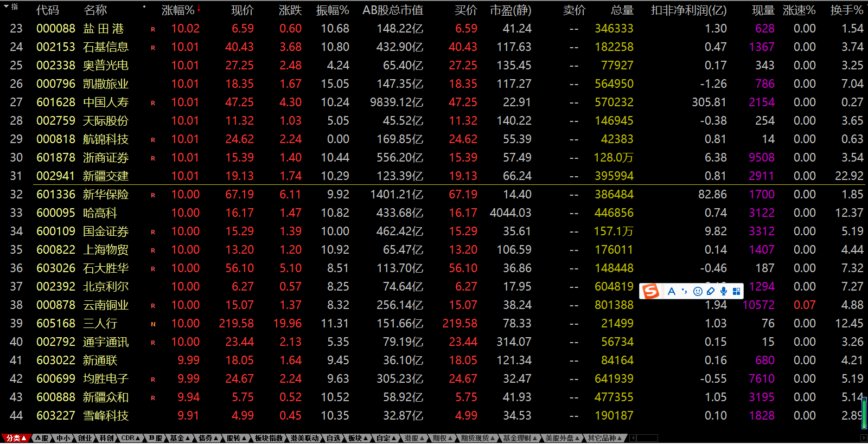Click the bottom horizontal scrollbar thumb
Screen dimensions: 868x444
point(647,438)
